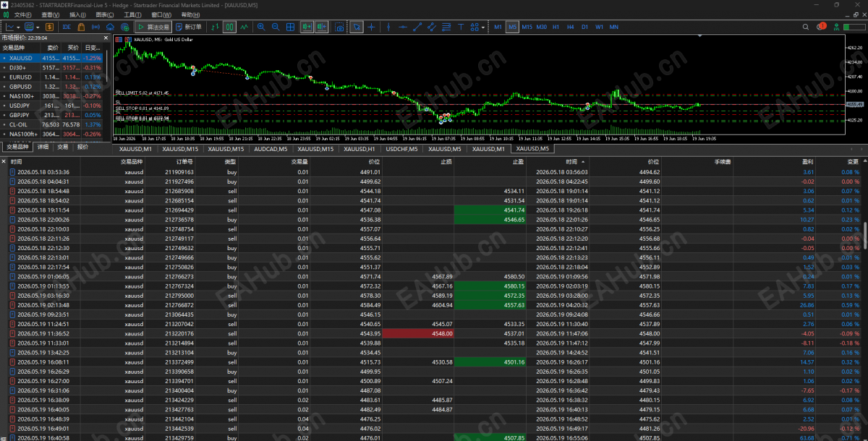
Task: Tile chart windows with grid icon
Action: pos(290,27)
